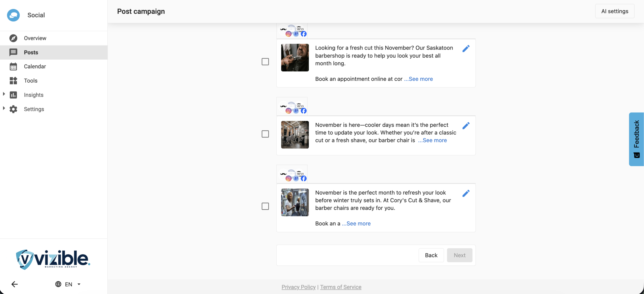644x294 pixels.
Task: Open the Settings sidebar item
Action: (x=34, y=109)
